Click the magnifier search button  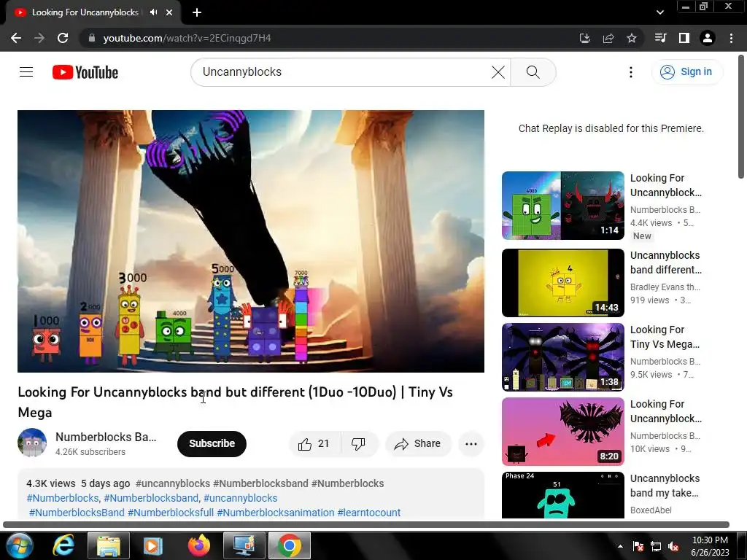pos(533,72)
